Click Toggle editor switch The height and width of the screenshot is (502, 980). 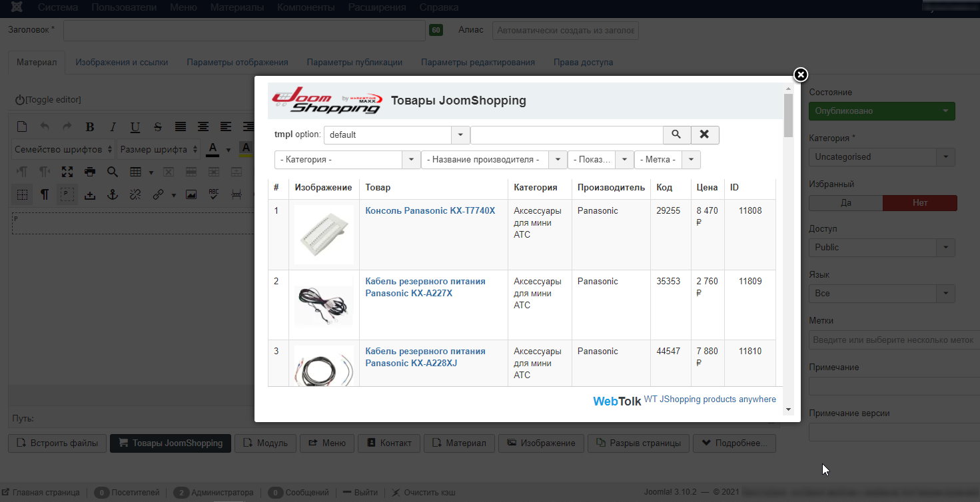pyautogui.click(x=48, y=99)
